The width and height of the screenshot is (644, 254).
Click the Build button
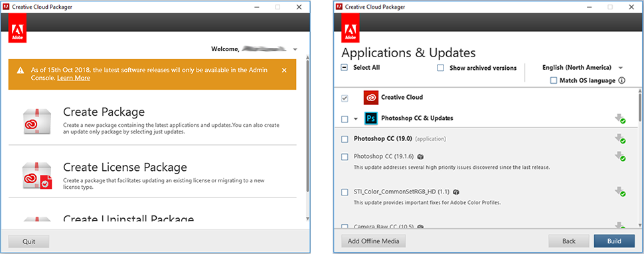pos(614,241)
